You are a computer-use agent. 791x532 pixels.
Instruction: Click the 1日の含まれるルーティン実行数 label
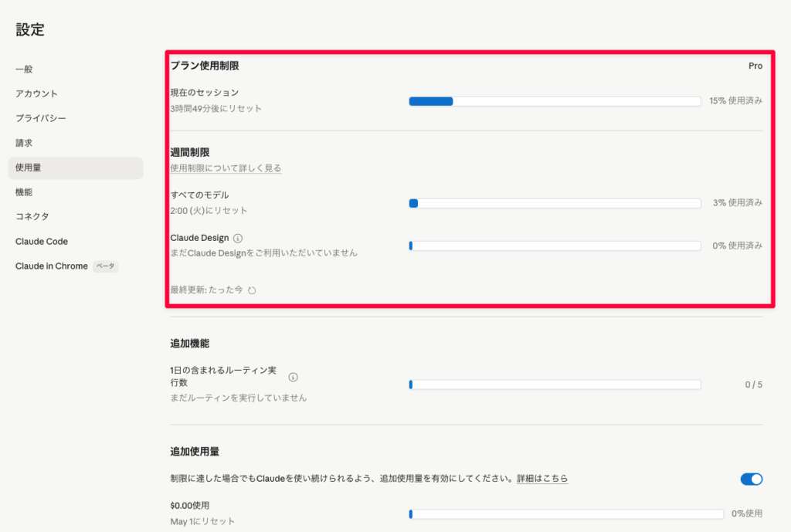pos(223,376)
